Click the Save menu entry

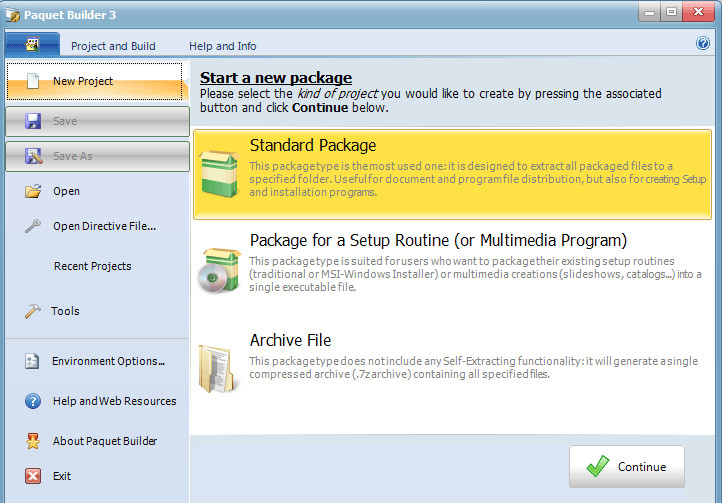point(97,121)
